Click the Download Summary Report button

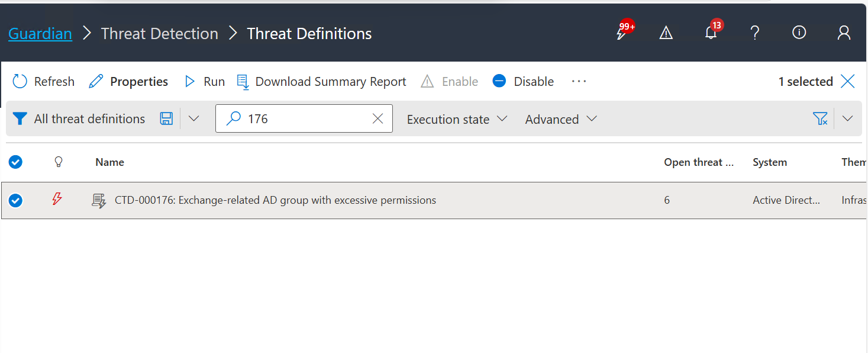point(321,82)
